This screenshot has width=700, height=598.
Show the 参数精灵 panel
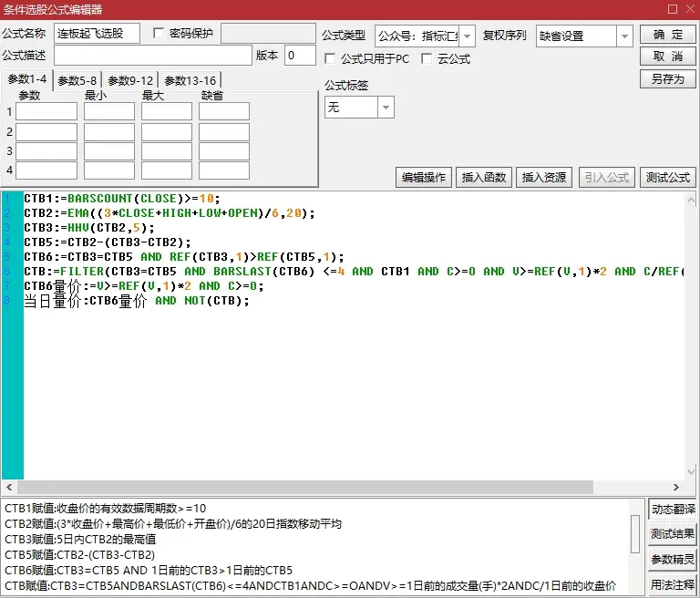click(x=672, y=560)
